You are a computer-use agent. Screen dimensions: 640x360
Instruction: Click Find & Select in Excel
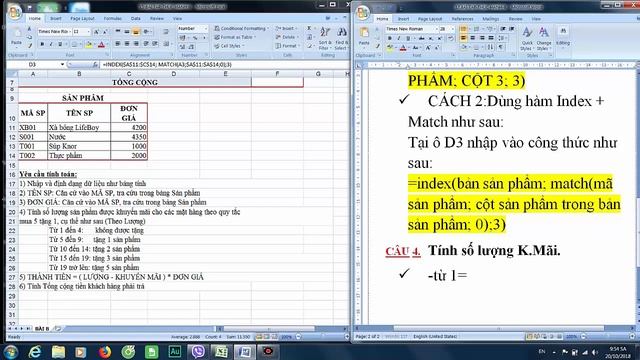pyautogui.click(x=341, y=38)
